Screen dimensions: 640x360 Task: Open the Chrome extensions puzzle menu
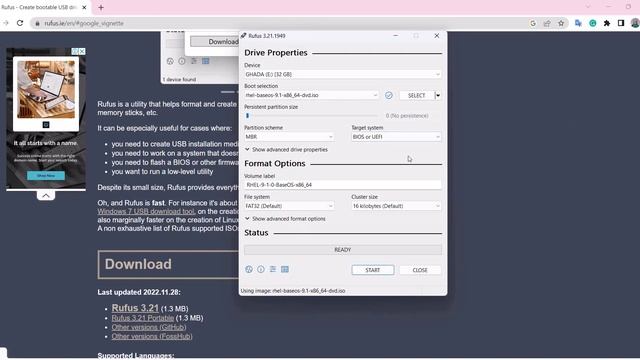click(607, 23)
